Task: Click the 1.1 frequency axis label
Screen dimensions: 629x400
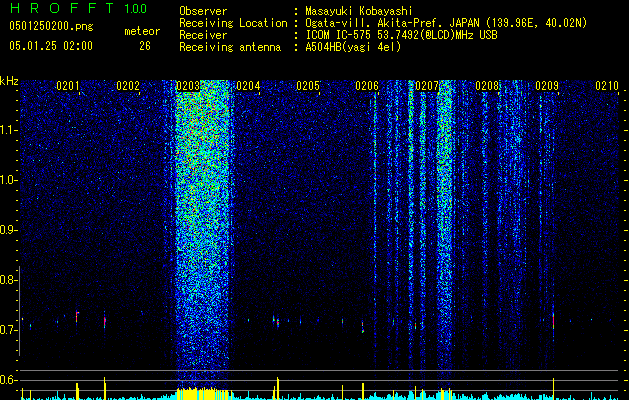Action: click(x=7, y=130)
